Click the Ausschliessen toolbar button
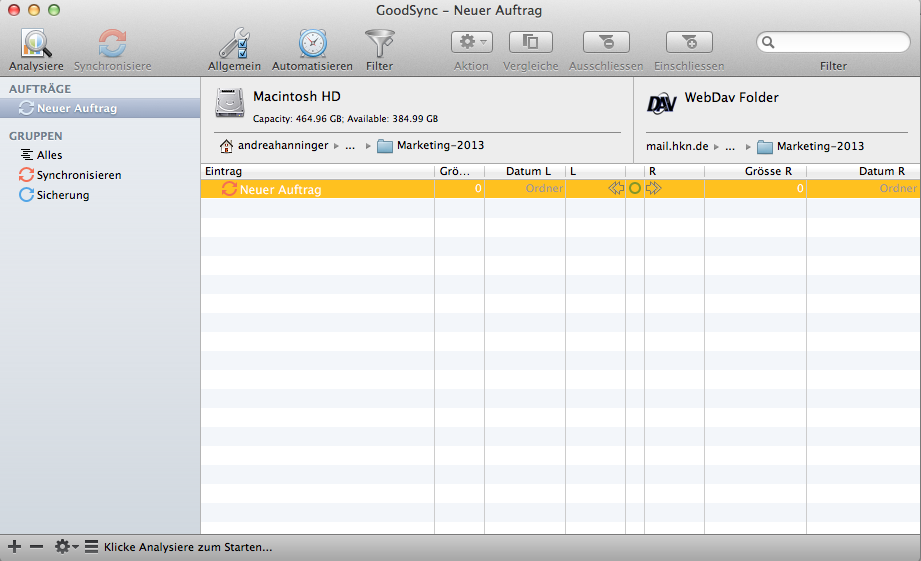Image resolution: width=921 pixels, height=561 pixels. pos(606,42)
